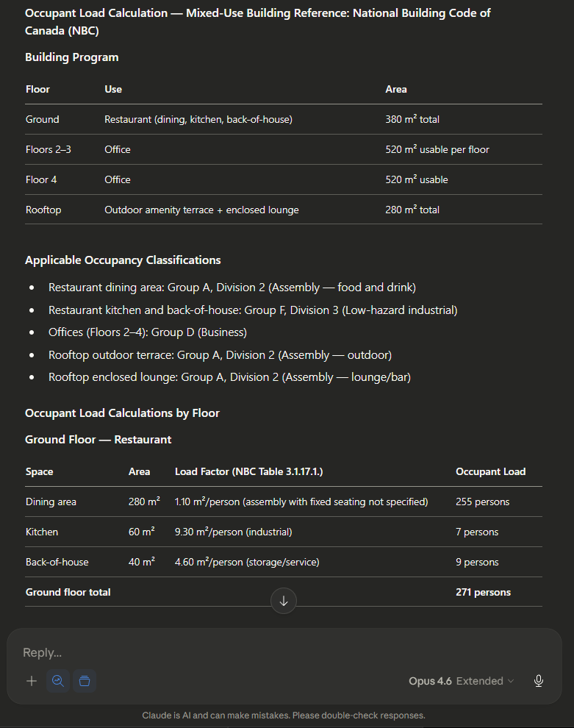Click the "Claude is AI" disclaimer text
This screenshot has width=574, height=728.
[284, 715]
